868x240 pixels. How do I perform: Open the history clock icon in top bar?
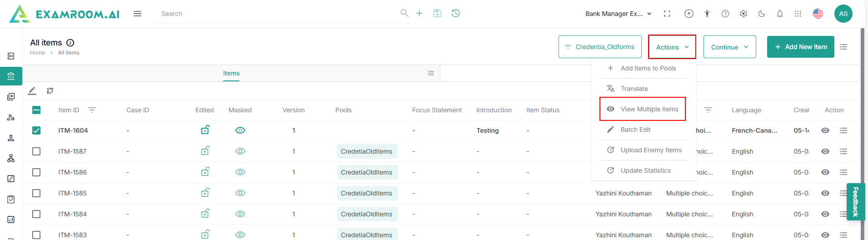455,13
